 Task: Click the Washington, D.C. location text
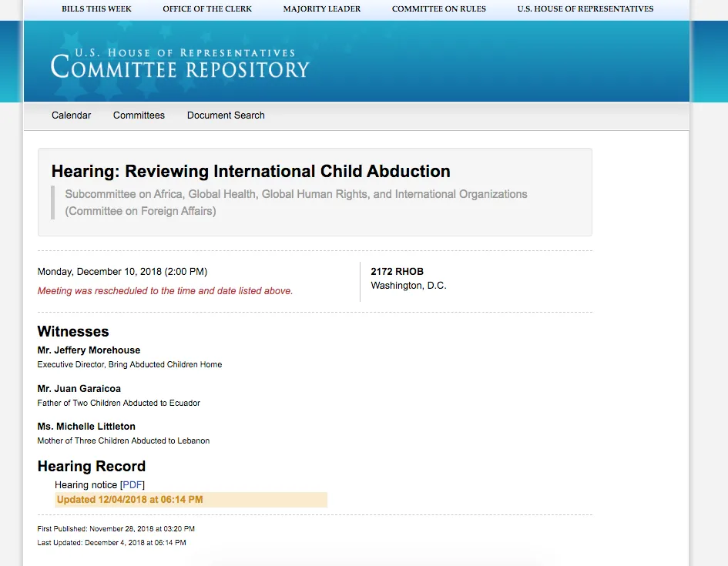click(x=408, y=286)
